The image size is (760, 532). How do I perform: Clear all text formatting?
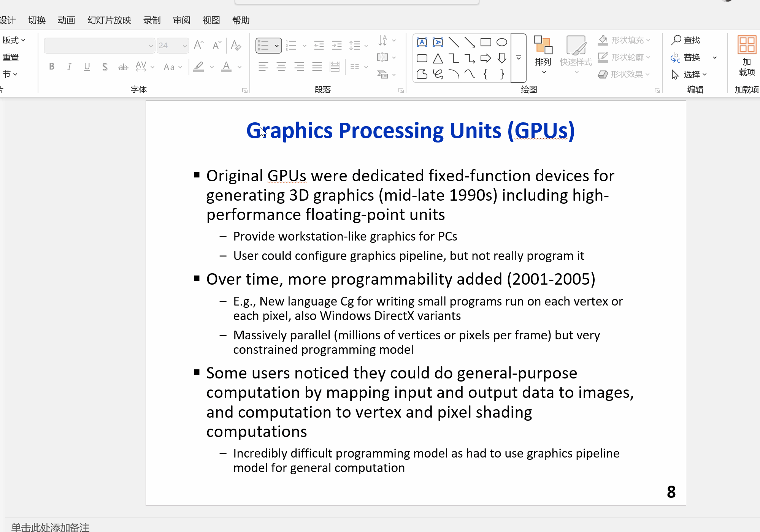point(236,45)
